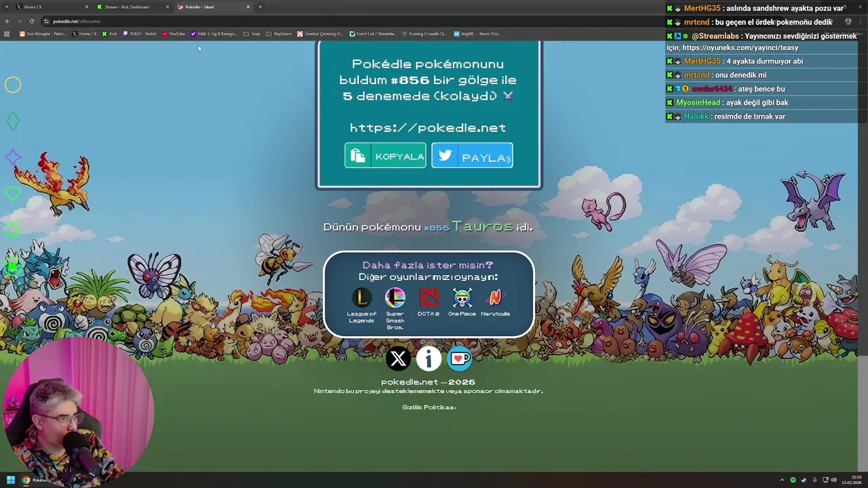
Task: Open Burning Crusade bookmark
Action: point(424,34)
